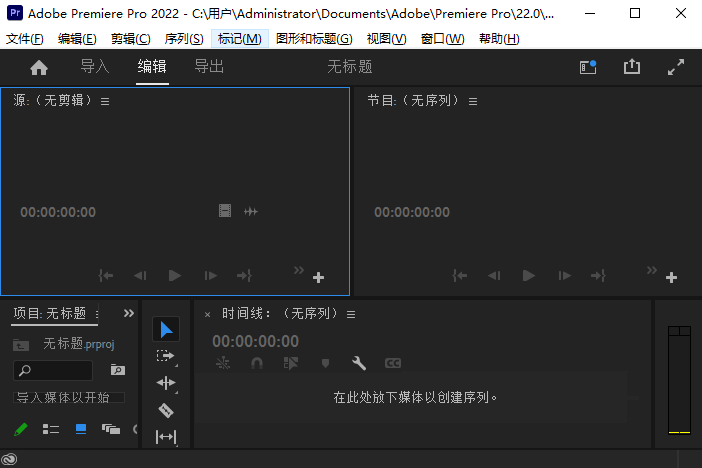Screen dimensions: 702x468
Task: Toggle timeline snapping magnet icon
Action: [x=257, y=363]
